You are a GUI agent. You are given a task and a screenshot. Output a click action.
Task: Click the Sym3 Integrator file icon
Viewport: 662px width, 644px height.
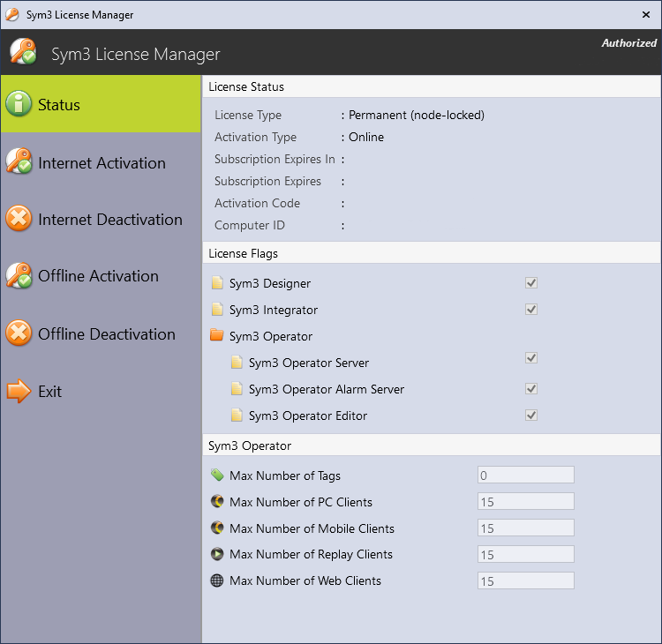[217, 310]
